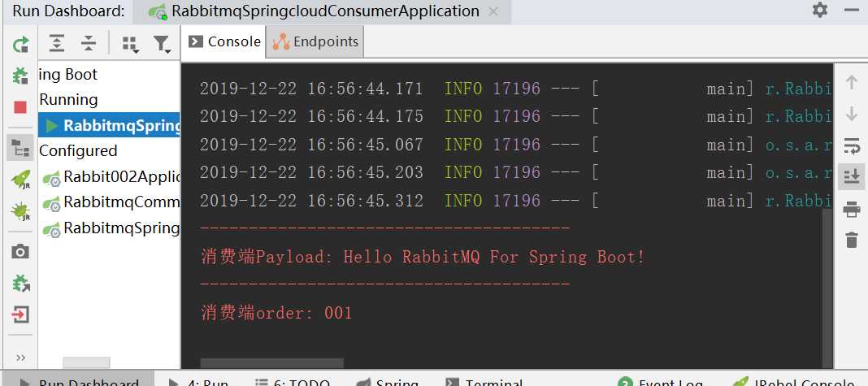This screenshot has width=868, height=386.
Task: Hide the Run Dashboard panel
Action: point(853,10)
